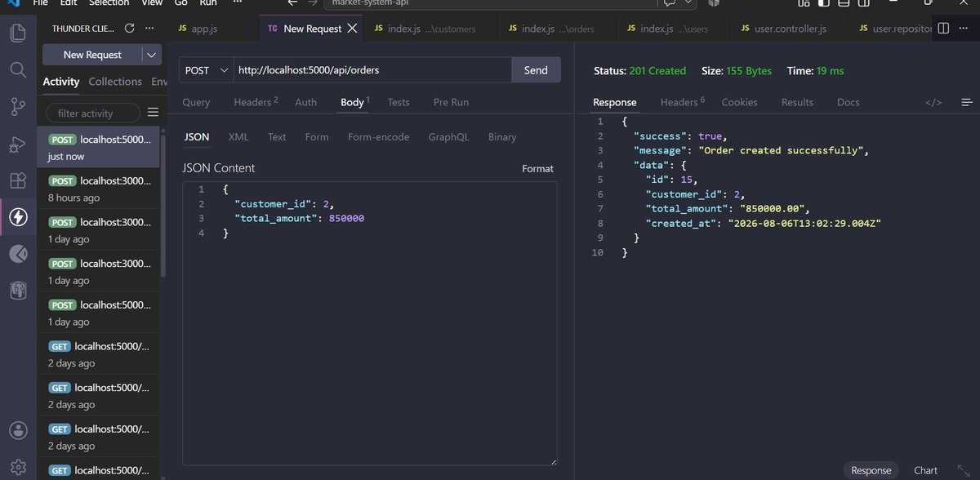Open the Run menu
980x480 pixels.
(208, 2)
